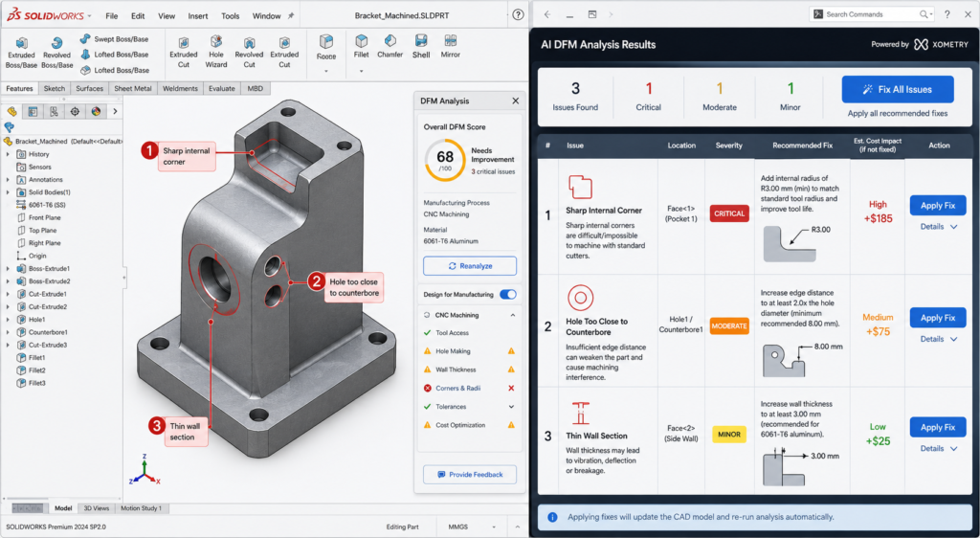
Task: Open the Tools menu
Action: coord(230,15)
